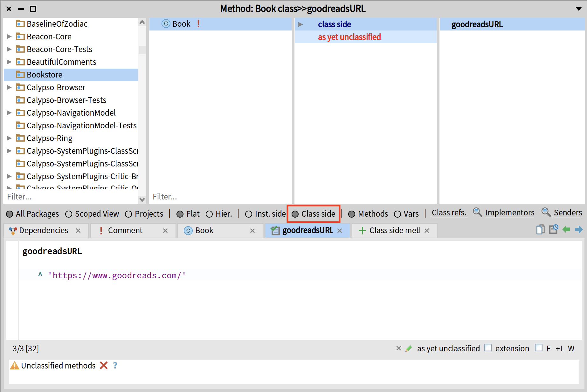Dismiss the Unclassified methods warning with red X

(x=104, y=366)
